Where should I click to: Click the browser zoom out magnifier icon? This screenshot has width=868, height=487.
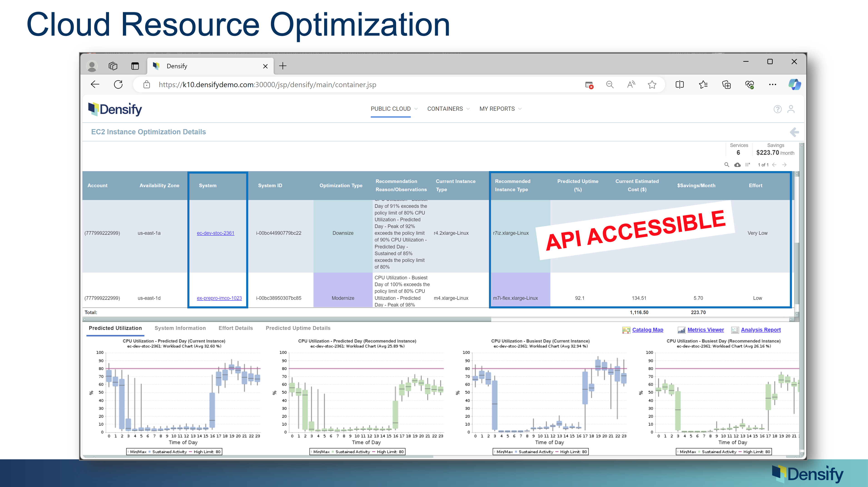pyautogui.click(x=610, y=85)
